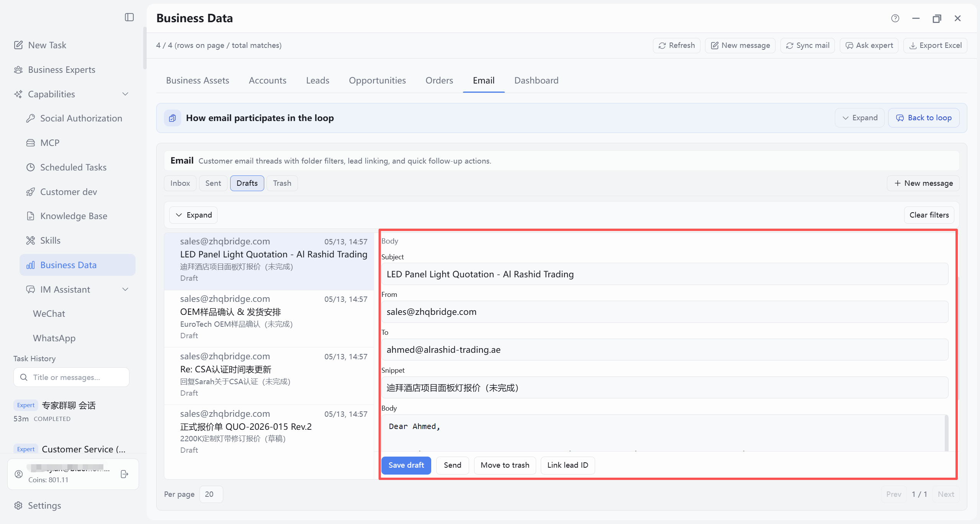Screen dimensions: 980x524
Task: Open Skills page
Action: click(x=43, y=241)
